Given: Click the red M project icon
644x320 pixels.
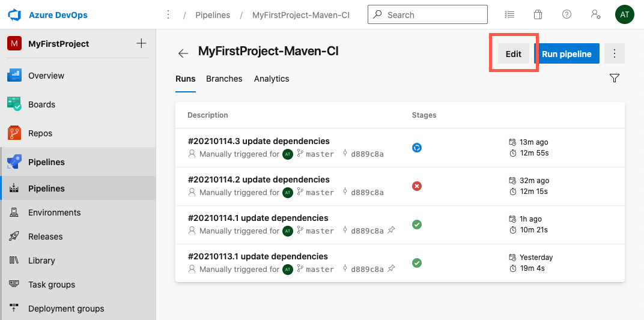Looking at the screenshot, I should click(x=14, y=43).
